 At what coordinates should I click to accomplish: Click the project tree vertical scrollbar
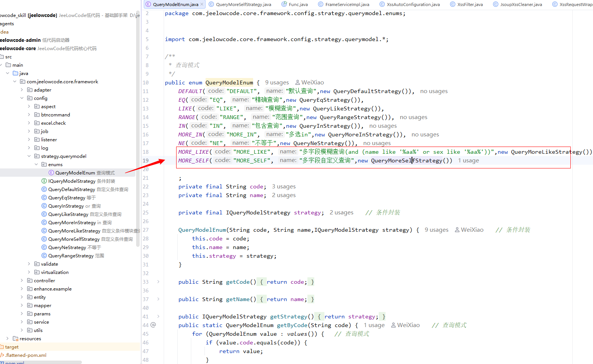(x=138, y=128)
